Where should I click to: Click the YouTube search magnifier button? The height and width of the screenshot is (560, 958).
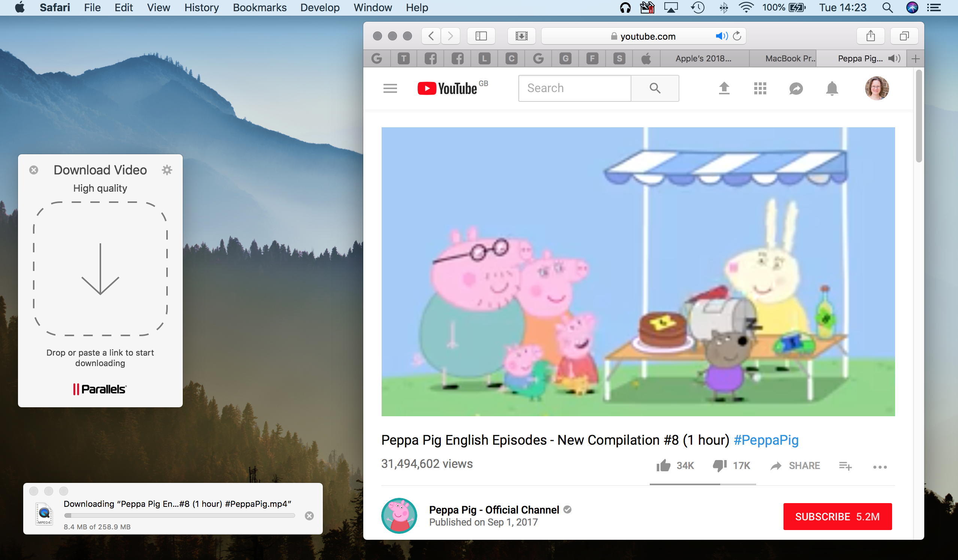tap(655, 88)
